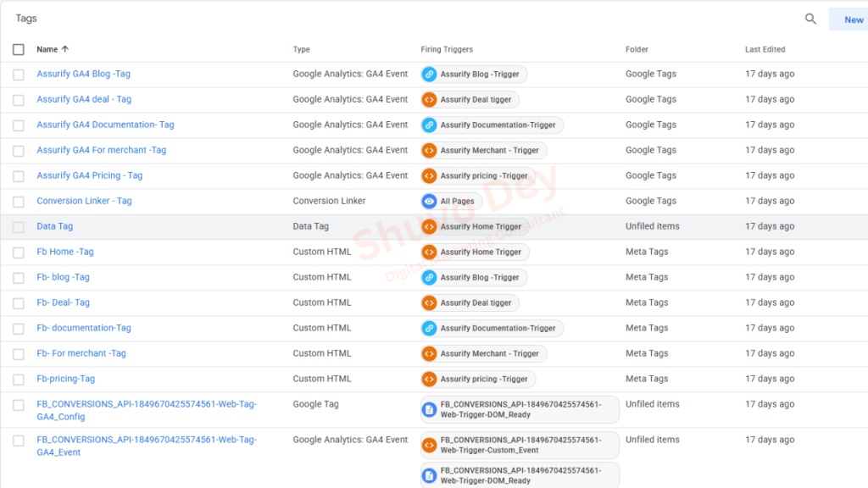This screenshot has height=488, width=868.
Task: Sort by Last Edited column header
Action: pyautogui.click(x=765, y=49)
